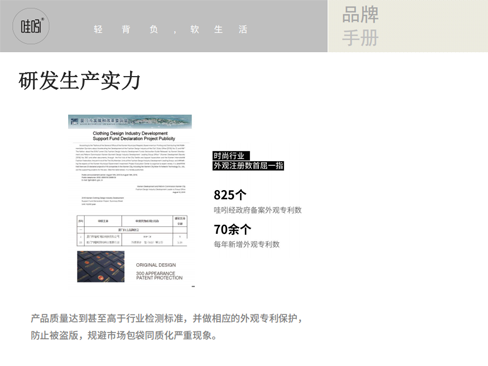Screen dimensions: 488x366
Task: Click the Support Fund Declaration Project Publicity heading
Action: pyautogui.click(x=134, y=138)
